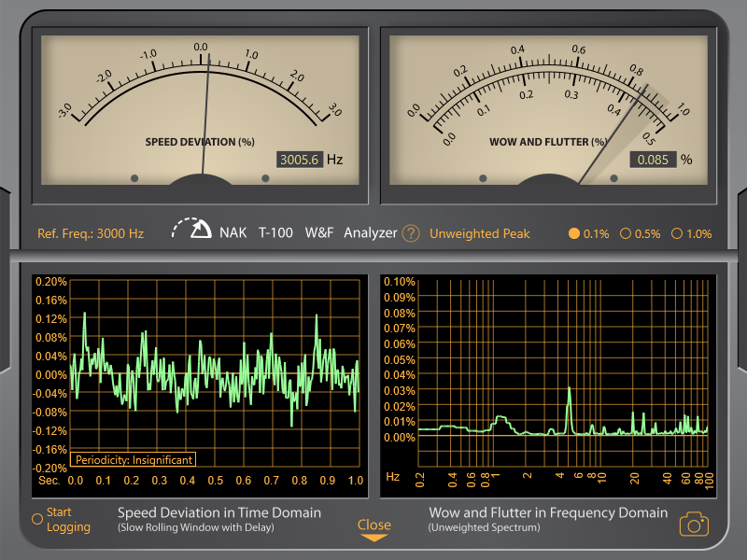Image resolution: width=747 pixels, height=560 pixels.
Task: Change the Ref. Freq. 3000 Hz setting
Action: pos(91,233)
